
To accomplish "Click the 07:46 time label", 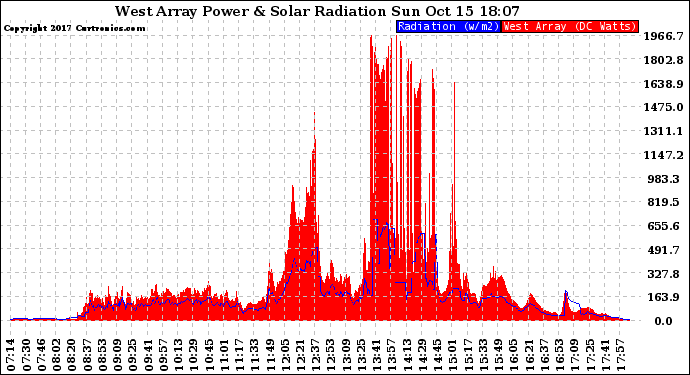I will (x=42, y=355).
